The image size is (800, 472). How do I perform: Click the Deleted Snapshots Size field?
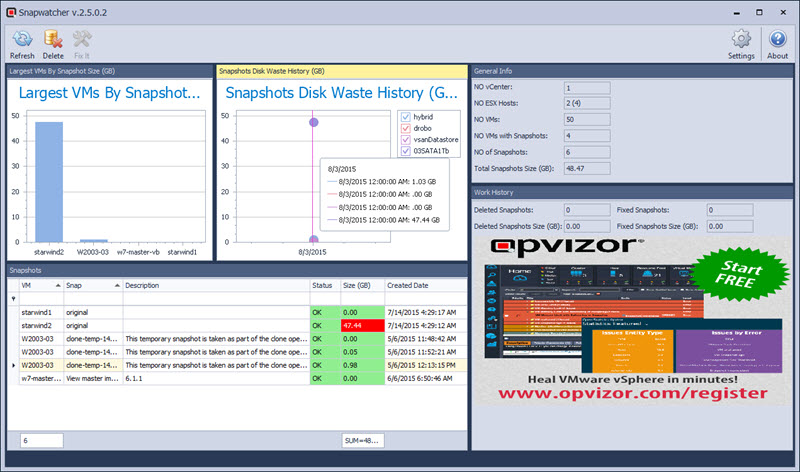click(587, 226)
